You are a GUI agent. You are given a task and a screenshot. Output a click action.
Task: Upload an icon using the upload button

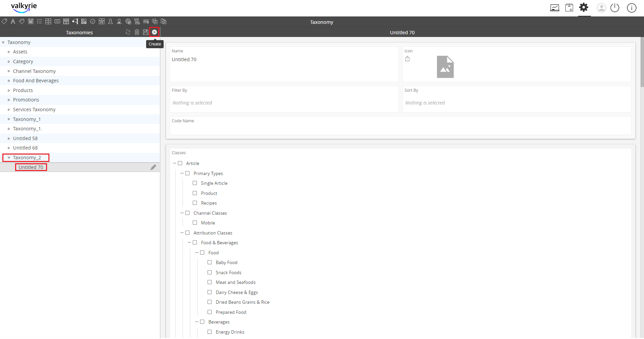[407, 59]
